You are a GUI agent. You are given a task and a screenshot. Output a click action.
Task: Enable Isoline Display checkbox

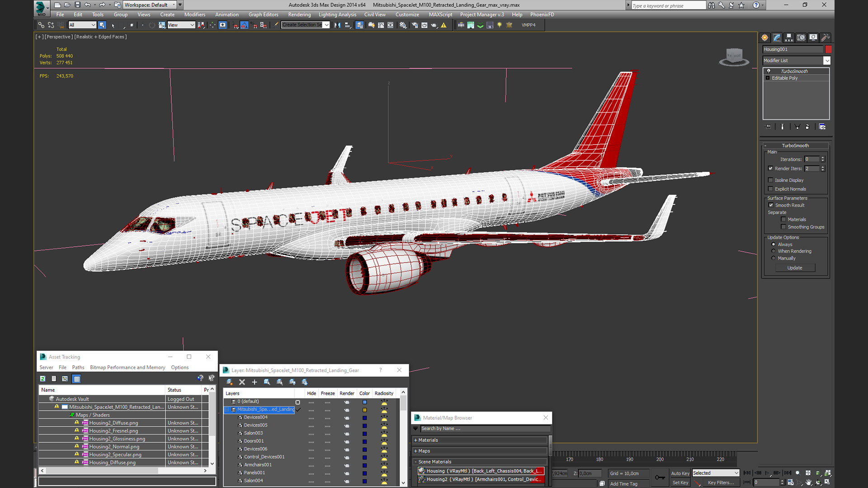click(x=770, y=180)
